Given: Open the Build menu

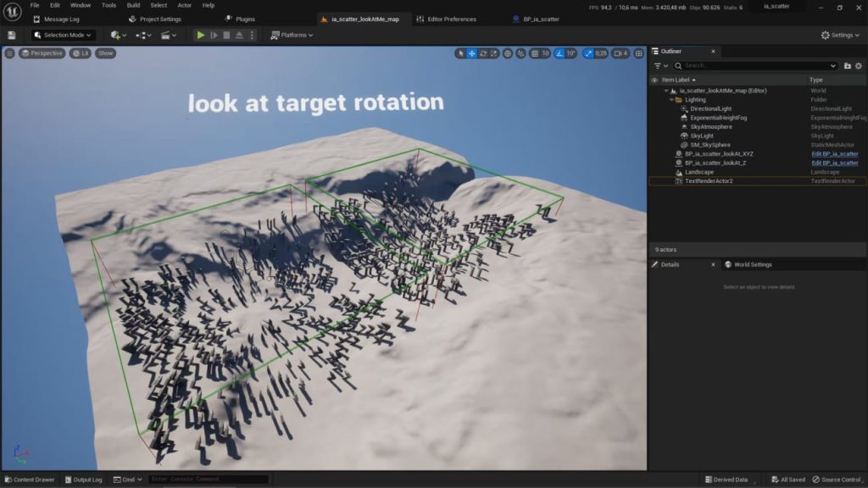Looking at the screenshot, I should (133, 5).
